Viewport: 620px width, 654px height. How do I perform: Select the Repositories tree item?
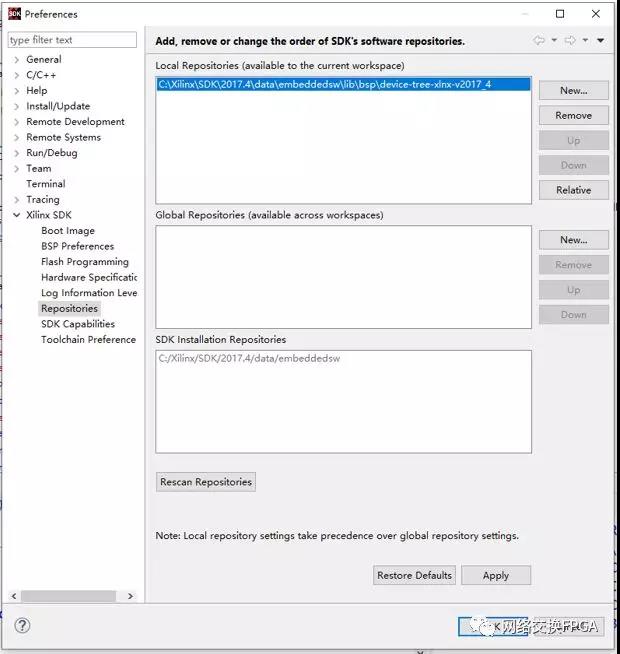pyautogui.click(x=69, y=309)
